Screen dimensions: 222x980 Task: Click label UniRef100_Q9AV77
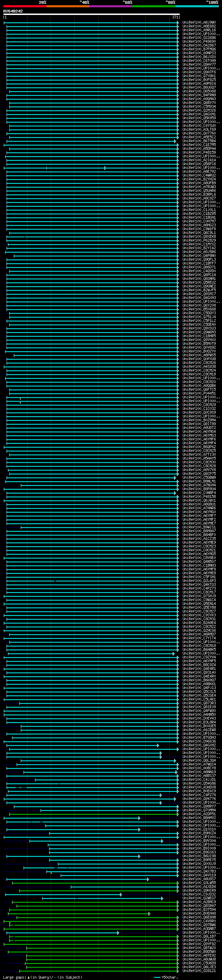(x=199, y=64)
